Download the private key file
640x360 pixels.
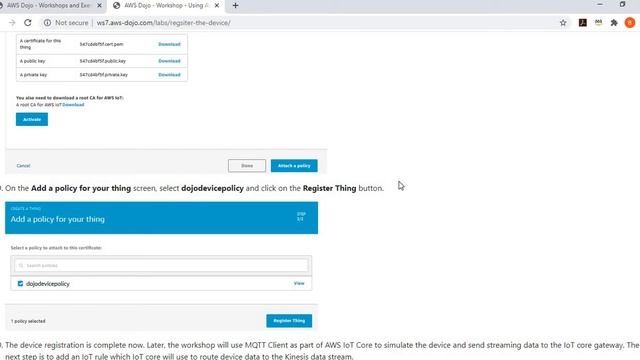[169, 75]
